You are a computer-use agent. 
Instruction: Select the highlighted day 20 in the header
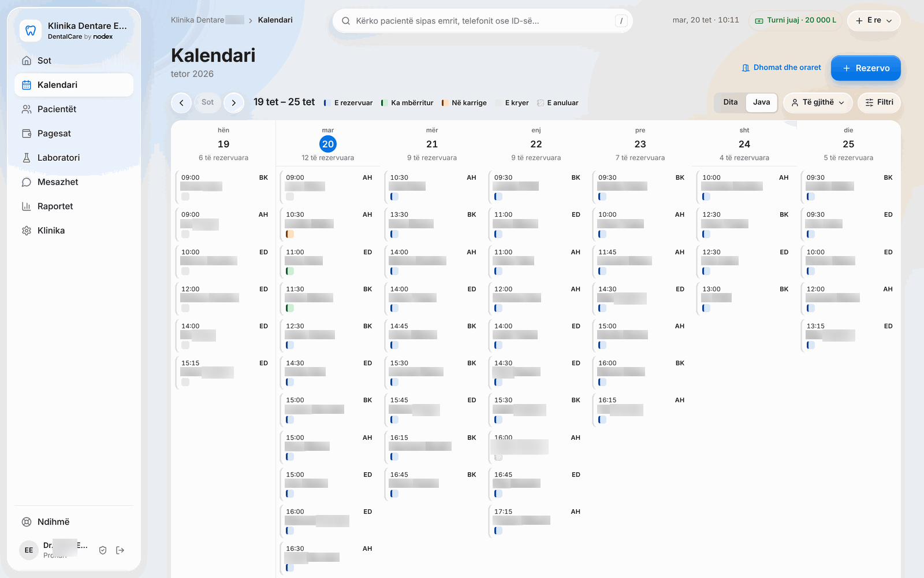tap(328, 144)
